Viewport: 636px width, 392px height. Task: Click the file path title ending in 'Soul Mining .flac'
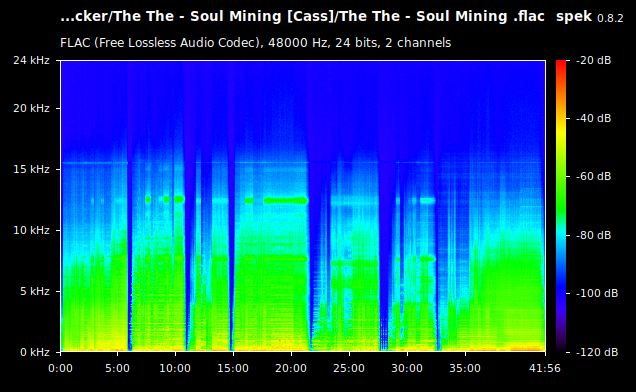coord(302,17)
